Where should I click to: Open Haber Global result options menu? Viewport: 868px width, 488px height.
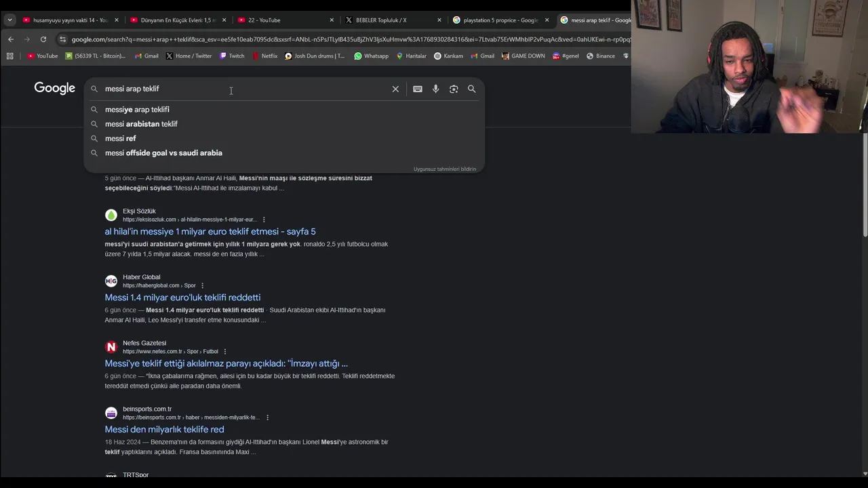pyautogui.click(x=202, y=285)
